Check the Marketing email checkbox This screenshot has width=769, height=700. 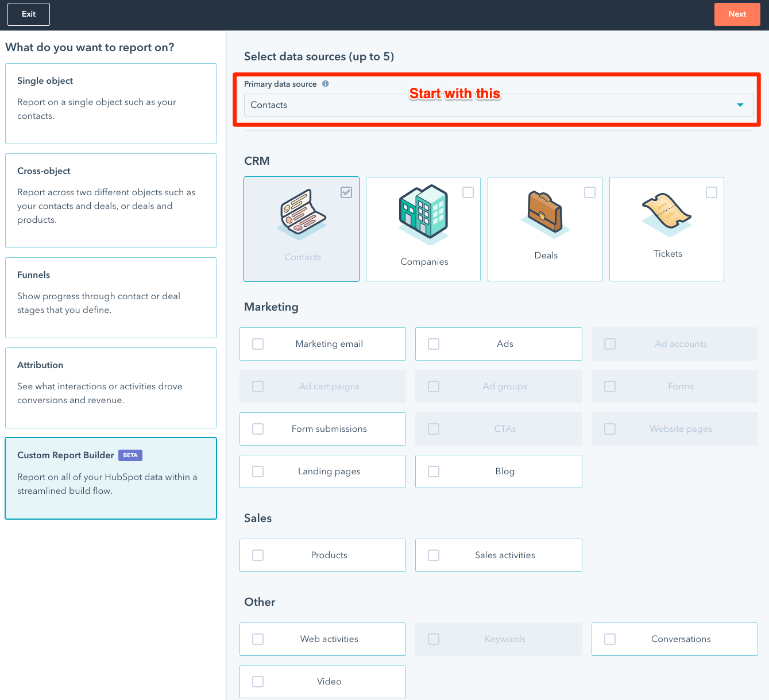(258, 344)
